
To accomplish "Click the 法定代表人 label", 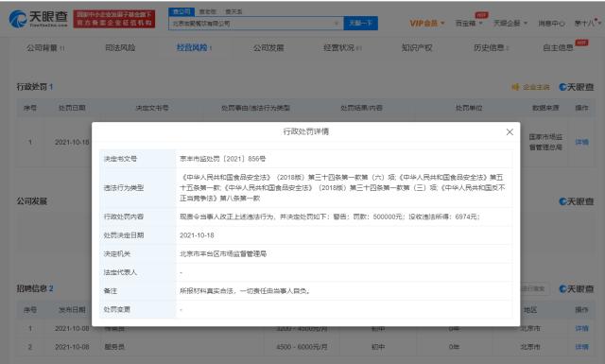I will click(120, 272).
